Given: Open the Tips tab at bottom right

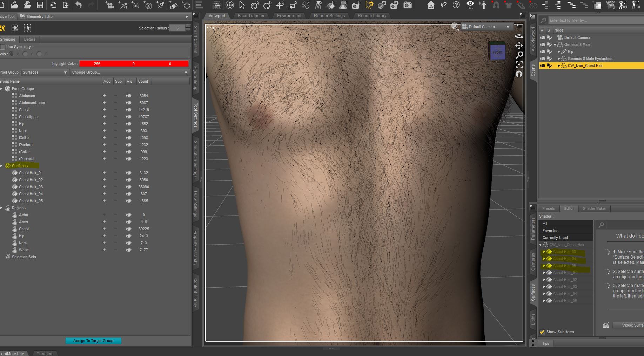Looking at the screenshot, I should click(546, 343).
